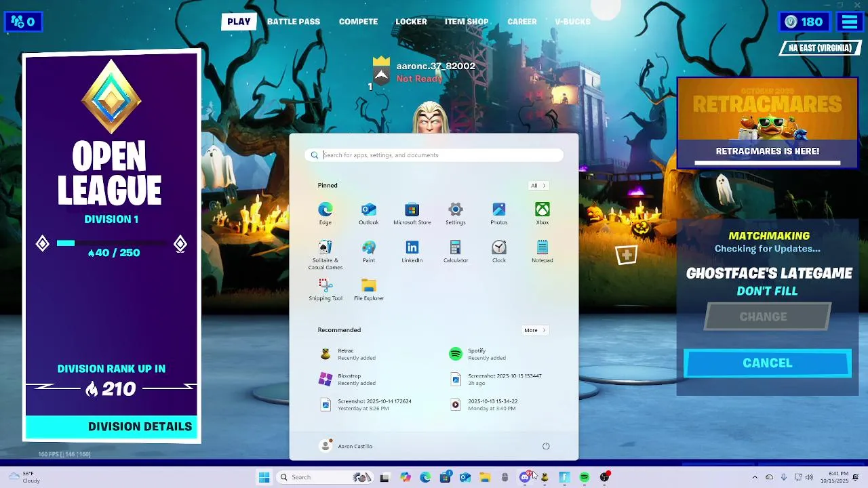Open NA EAST (VIRGINIA) region selector
The image size is (868, 488).
[x=819, y=48]
